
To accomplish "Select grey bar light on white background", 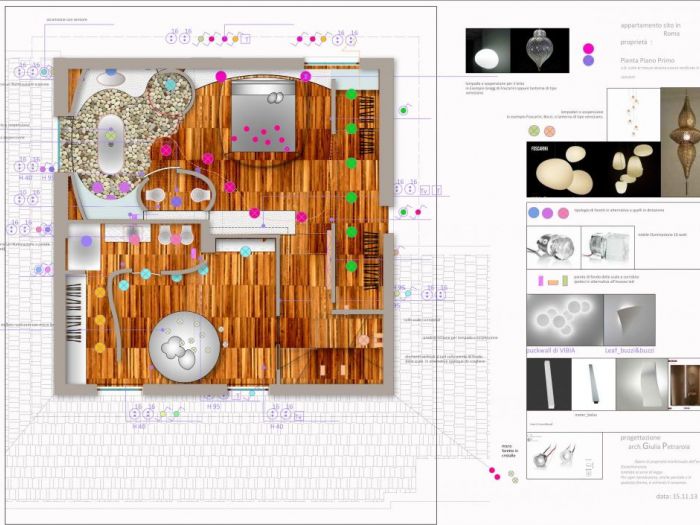I will [x=593, y=384].
